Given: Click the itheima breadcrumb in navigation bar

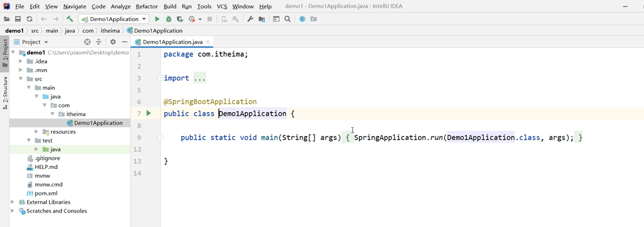Looking at the screenshot, I should coord(110,31).
